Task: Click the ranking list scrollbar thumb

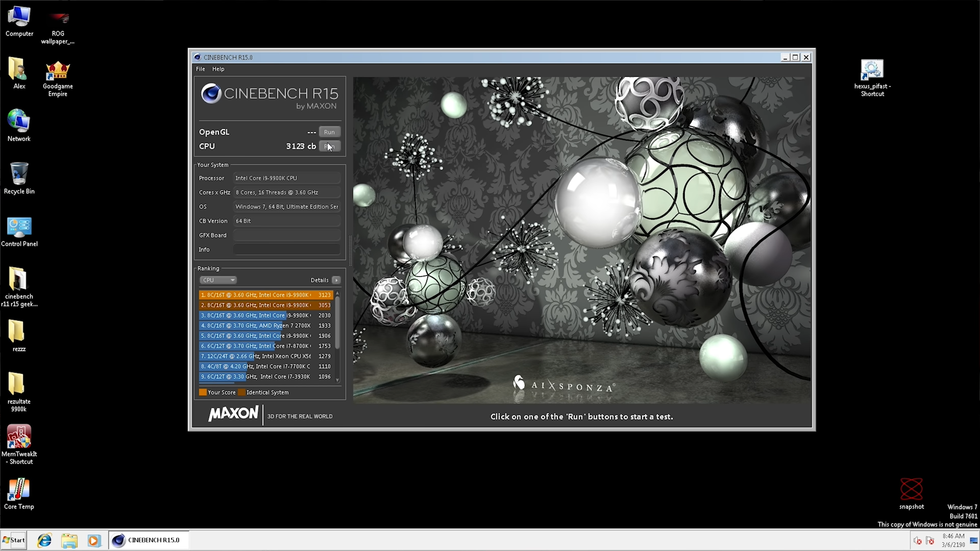Action: point(337,322)
